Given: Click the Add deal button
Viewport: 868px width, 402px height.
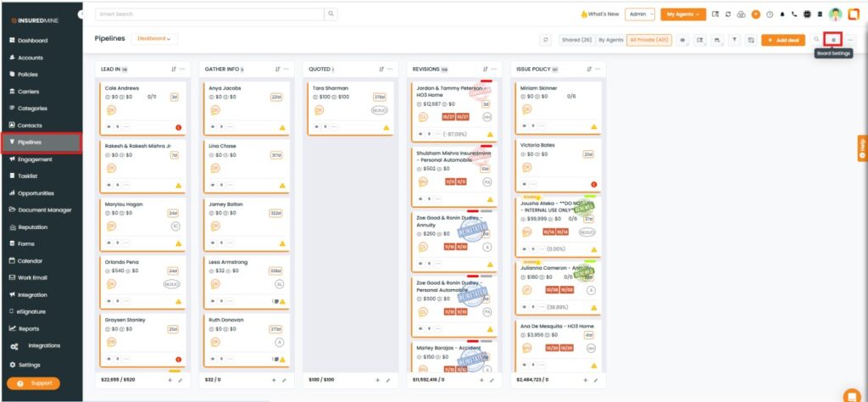Looking at the screenshot, I should click(782, 40).
